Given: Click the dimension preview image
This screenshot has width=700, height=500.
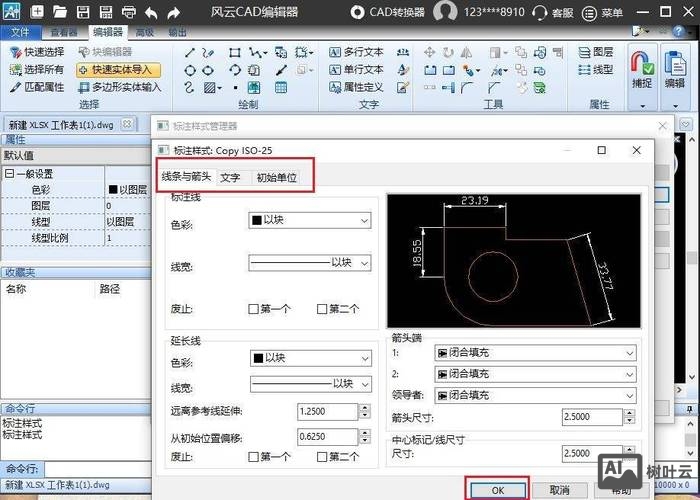Looking at the screenshot, I should click(x=514, y=261).
